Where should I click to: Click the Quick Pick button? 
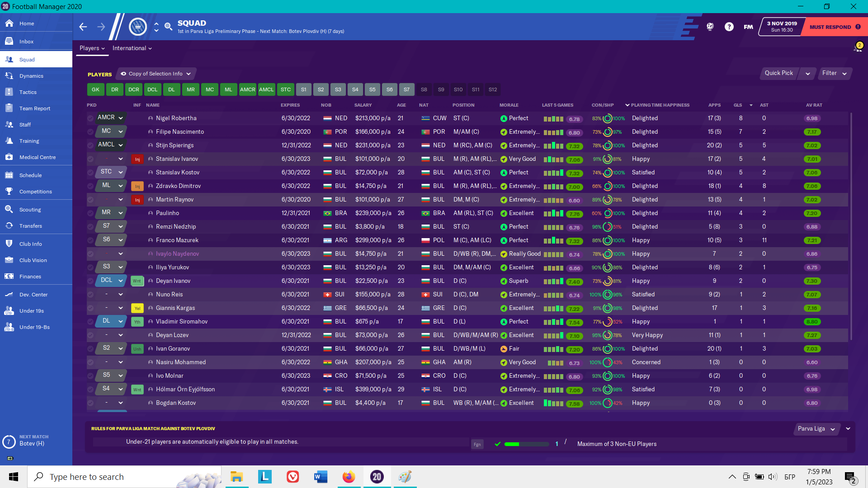(778, 73)
